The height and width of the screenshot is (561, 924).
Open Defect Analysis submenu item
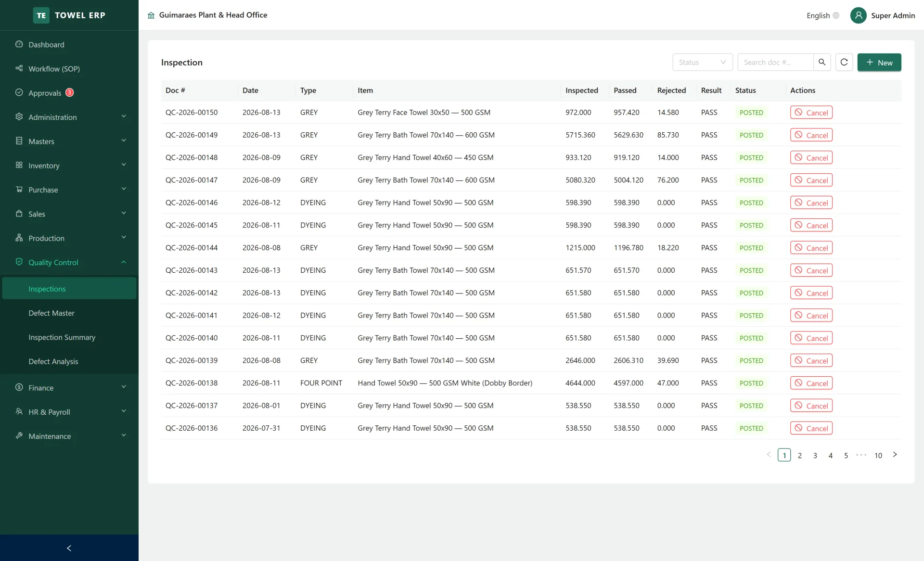point(69,361)
